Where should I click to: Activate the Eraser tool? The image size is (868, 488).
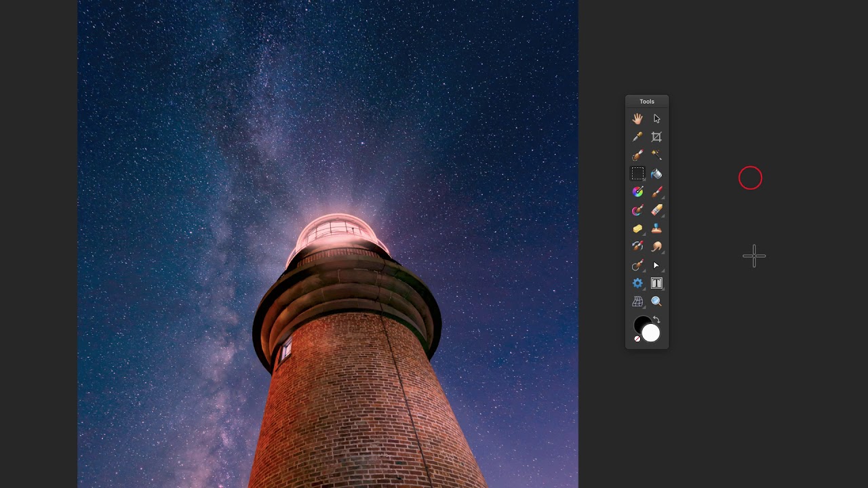point(656,211)
